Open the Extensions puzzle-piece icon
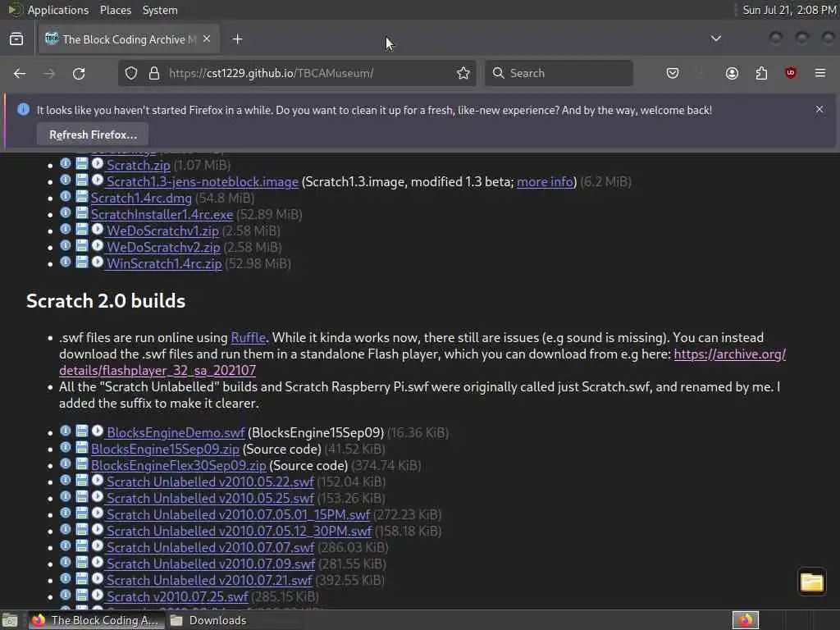 pos(761,73)
